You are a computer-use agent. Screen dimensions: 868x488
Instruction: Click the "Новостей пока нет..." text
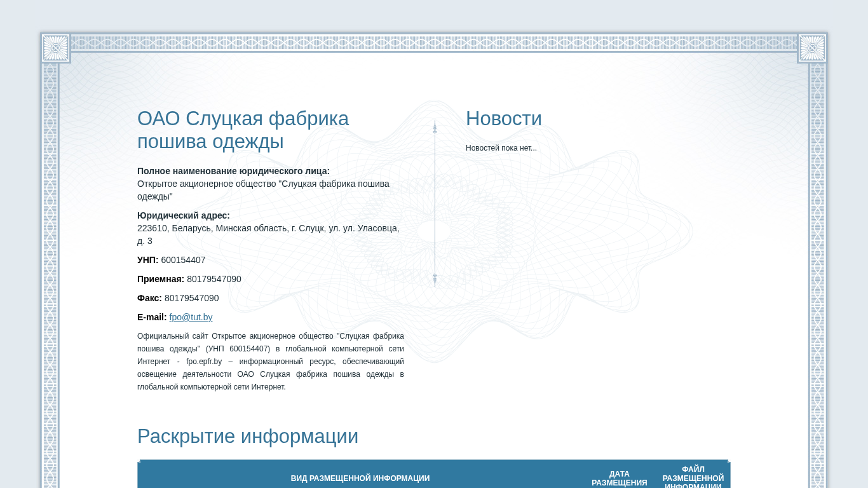pos(501,148)
